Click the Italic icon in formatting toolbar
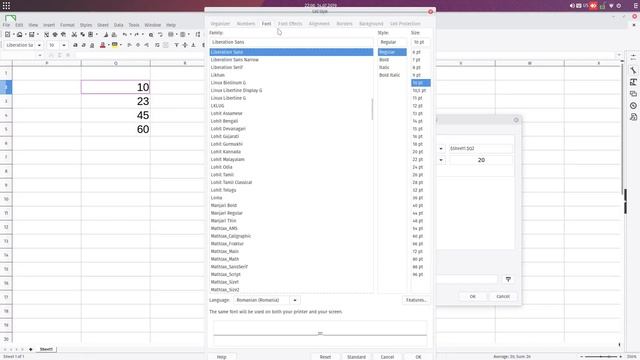Image resolution: width=640 pixels, height=360 pixels. [83, 45]
